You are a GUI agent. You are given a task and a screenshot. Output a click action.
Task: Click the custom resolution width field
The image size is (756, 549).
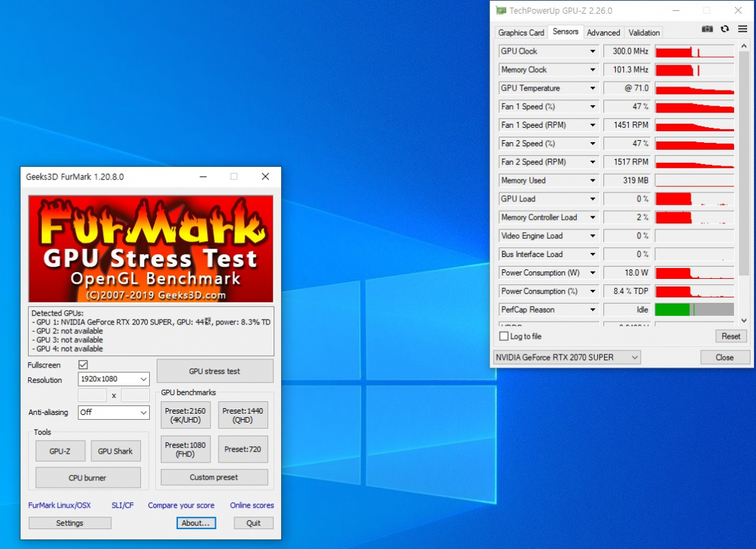(x=92, y=395)
